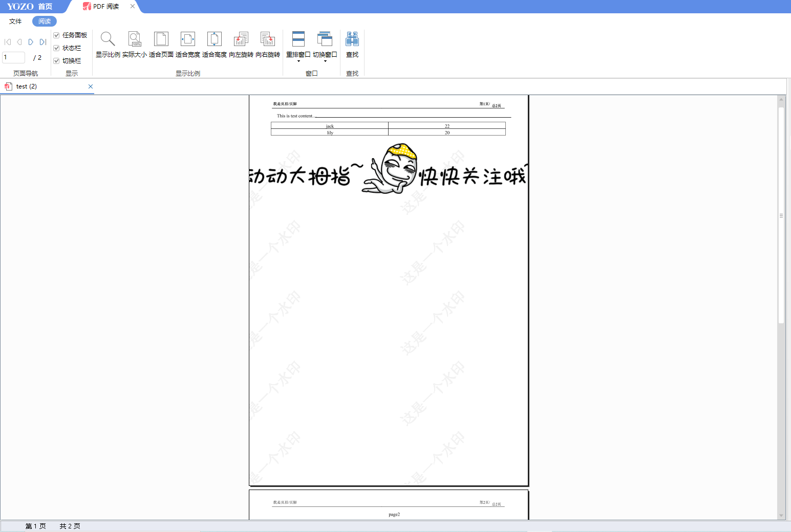Expand the 重排窗口 dropdown arrow
791x532 pixels.
click(x=298, y=61)
